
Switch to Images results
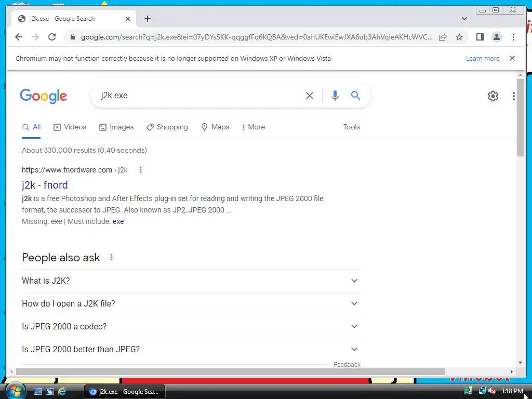(116, 127)
